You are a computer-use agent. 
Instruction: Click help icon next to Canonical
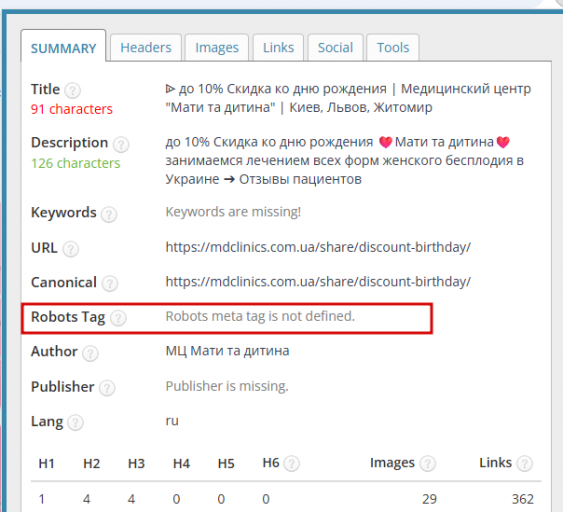click(x=110, y=283)
